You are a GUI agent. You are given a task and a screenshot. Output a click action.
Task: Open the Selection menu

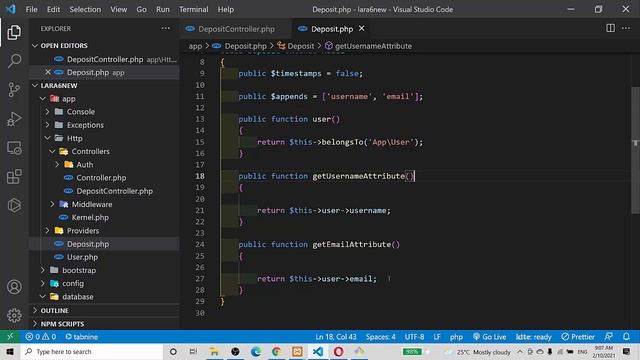[x=85, y=9]
